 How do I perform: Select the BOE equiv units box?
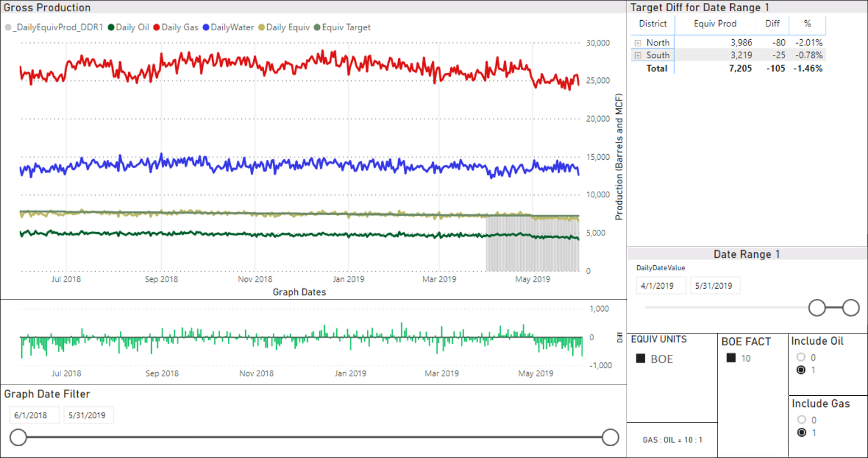(641, 359)
